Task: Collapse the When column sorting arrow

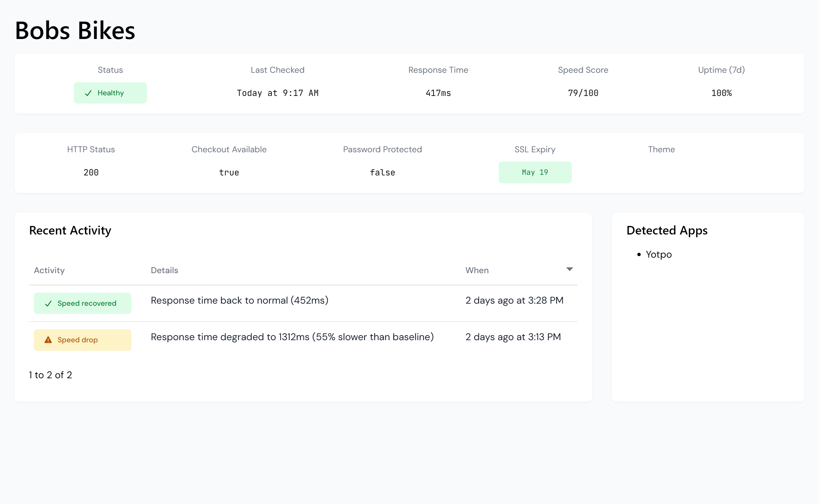Action: point(569,269)
